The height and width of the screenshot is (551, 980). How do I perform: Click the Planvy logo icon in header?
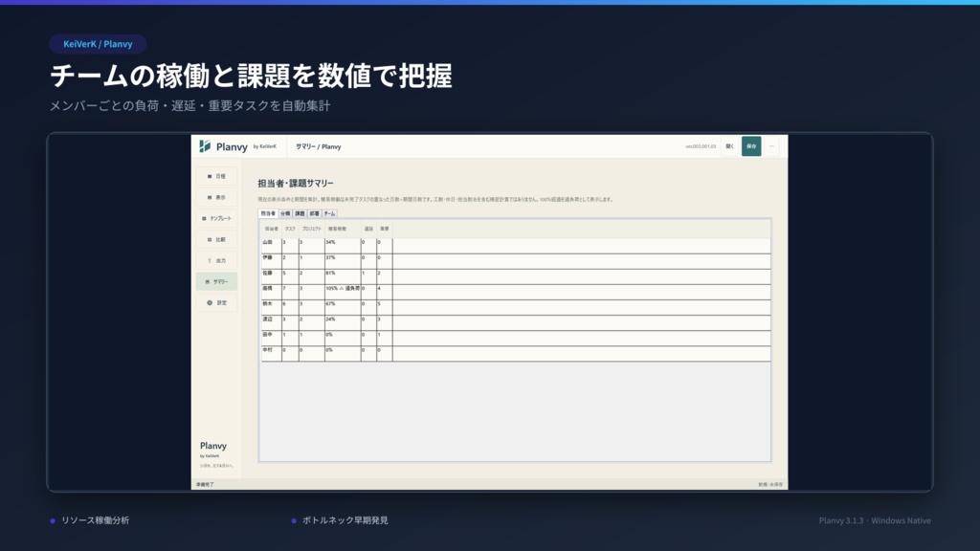pos(205,146)
